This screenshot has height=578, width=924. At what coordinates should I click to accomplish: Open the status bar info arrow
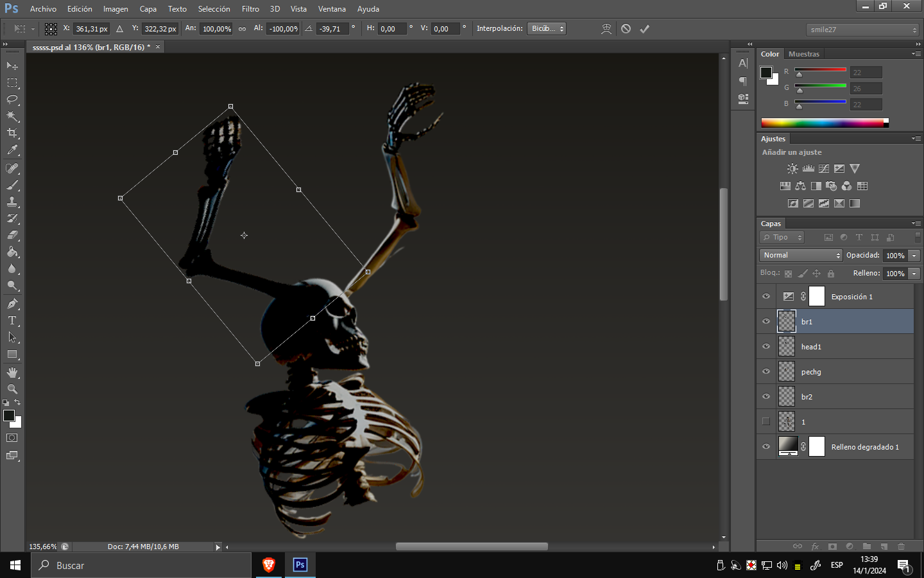218,547
